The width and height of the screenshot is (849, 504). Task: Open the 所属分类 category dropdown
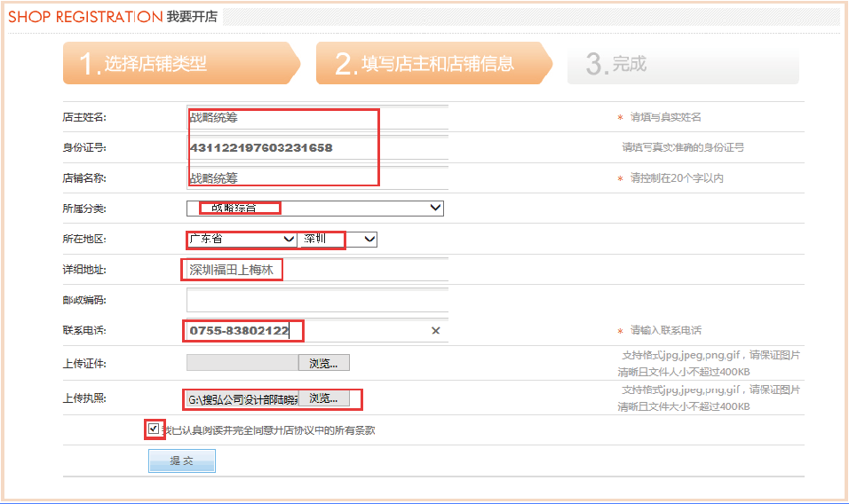(315, 209)
